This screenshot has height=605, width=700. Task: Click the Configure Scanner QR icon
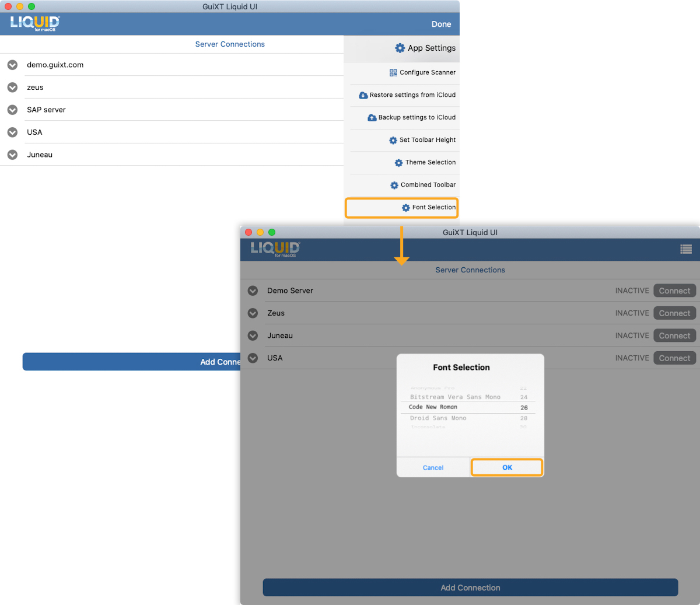(393, 73)
